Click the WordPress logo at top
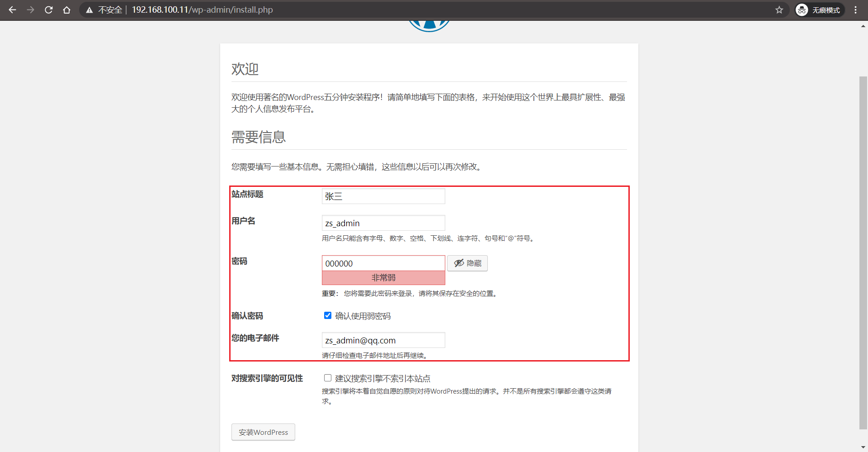This screenshot has height=452, width=868. tap(429, 26)
